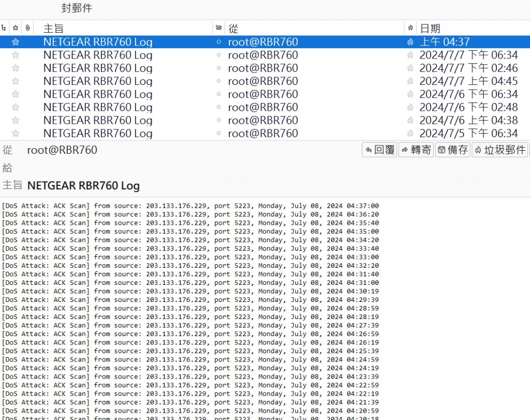Image resolution: width=530 pixels, height=420 pixels.
Task: Toggle read dot on 上午 04:37 message
Action: pos(219,42)
